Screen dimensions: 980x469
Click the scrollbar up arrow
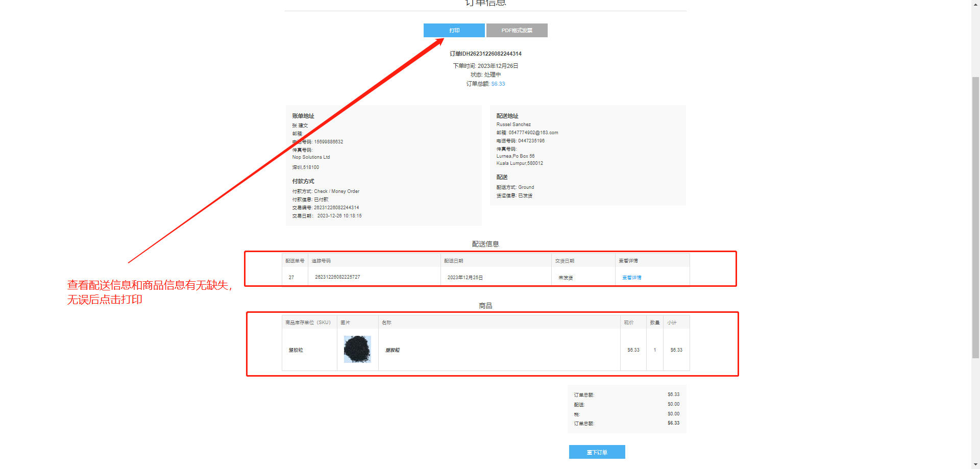click(x=975, y=3)
